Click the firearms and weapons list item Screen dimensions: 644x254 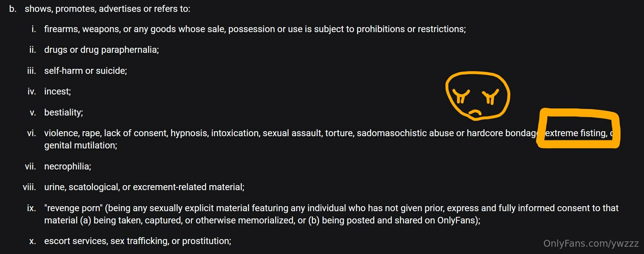click(254, 29)
